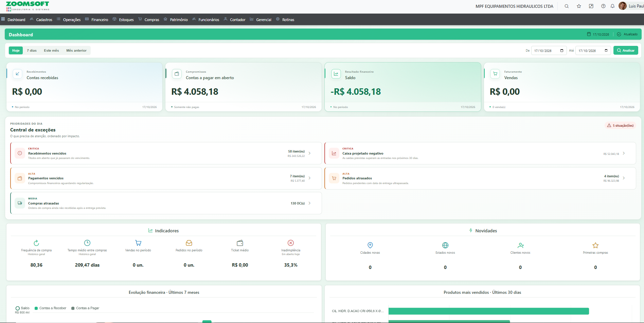644x323 pixels.
Task: Open the De date picker calendar icon
Action: click(562, 51)
